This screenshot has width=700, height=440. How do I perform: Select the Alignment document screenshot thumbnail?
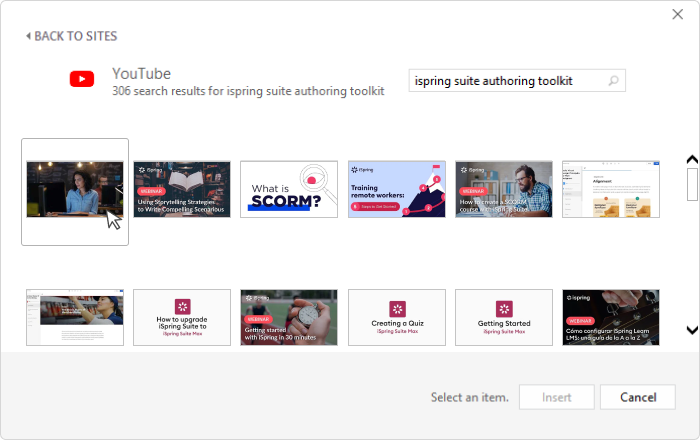[611, 189]
